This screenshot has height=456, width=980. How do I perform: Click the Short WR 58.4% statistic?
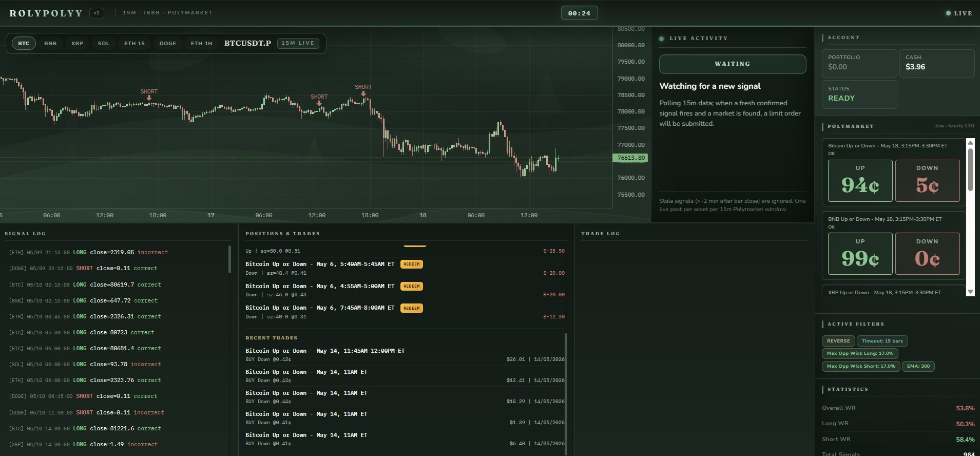[x=898, y=439]
